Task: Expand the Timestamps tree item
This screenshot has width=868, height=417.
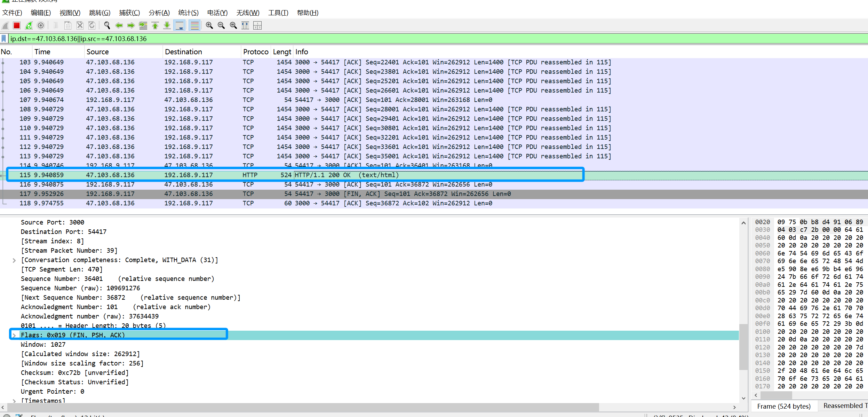Action: tap(14, 401)
